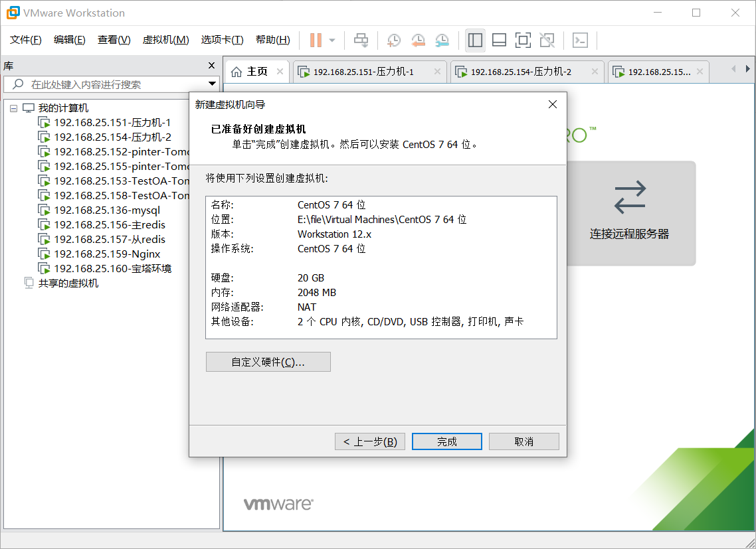
Task: Switch to the truncated 192.168.25.15... tab
Action: coord(659,72)
